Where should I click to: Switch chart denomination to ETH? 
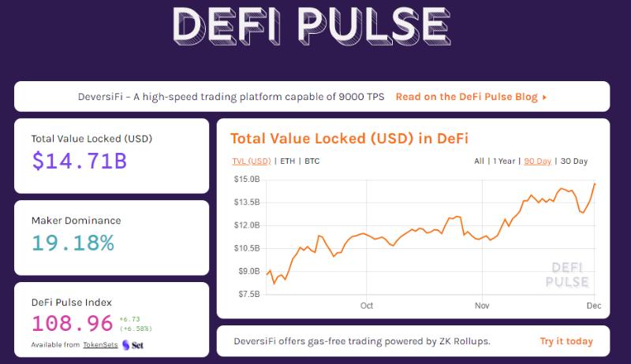(x=288, y=161)
